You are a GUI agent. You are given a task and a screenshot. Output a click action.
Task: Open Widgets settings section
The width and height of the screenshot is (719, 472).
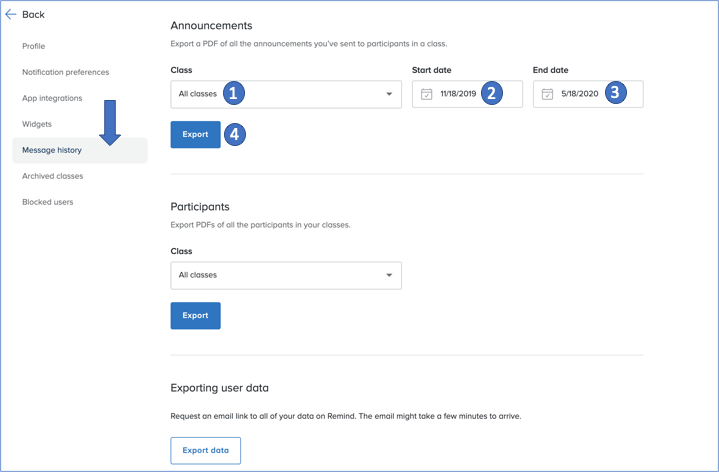(x=37, y=124)
